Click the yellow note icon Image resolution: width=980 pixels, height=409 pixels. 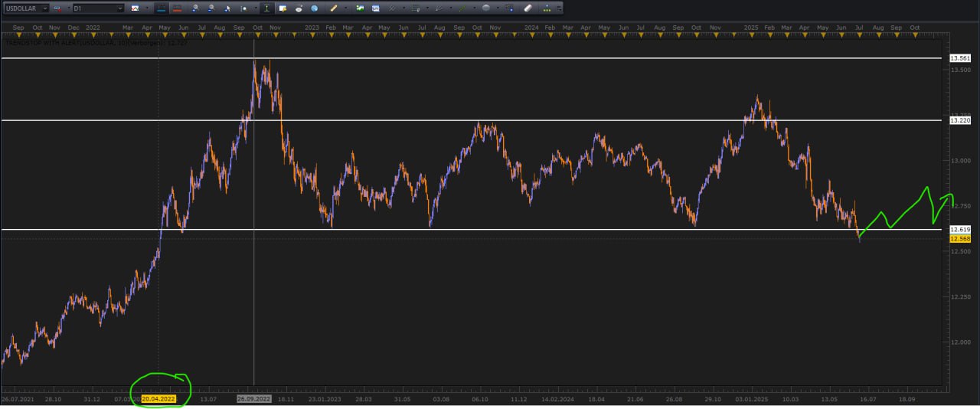pyautogui.click(x=283, y=8)
